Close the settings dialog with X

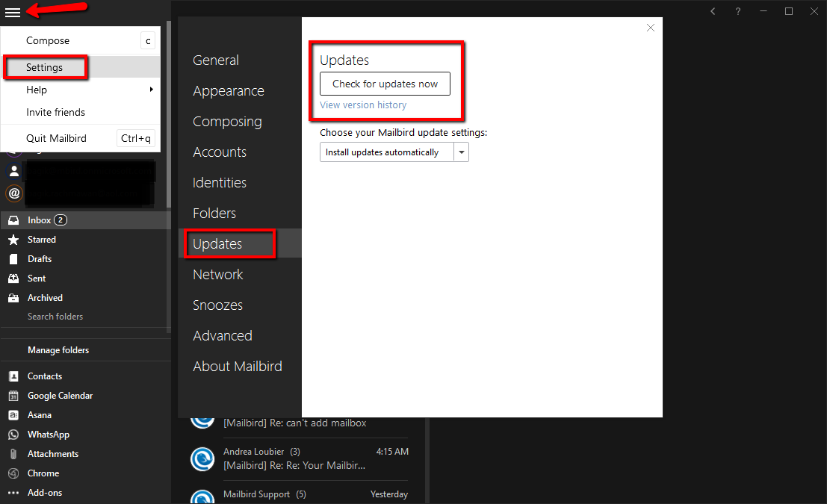tap(650, 28)
